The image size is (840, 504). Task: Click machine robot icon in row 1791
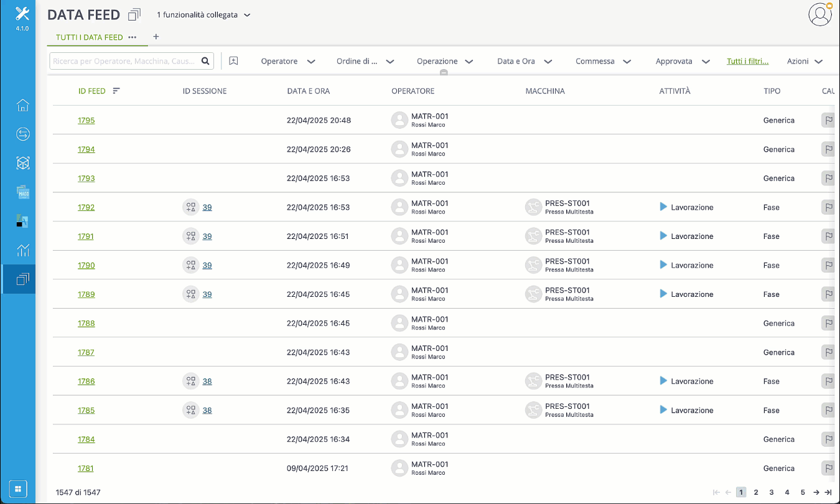click(534, 236)
